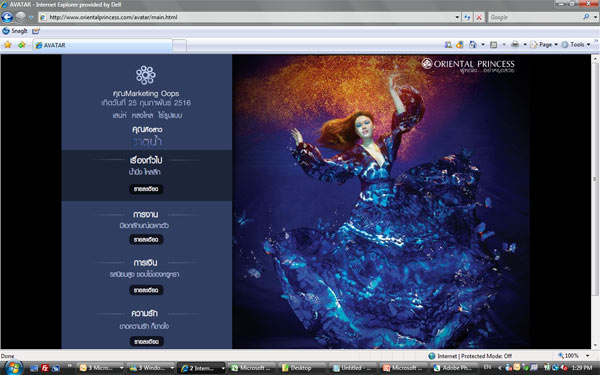
Task: Open the 3 Micro... taskbar group
Action: coord(101,368)
